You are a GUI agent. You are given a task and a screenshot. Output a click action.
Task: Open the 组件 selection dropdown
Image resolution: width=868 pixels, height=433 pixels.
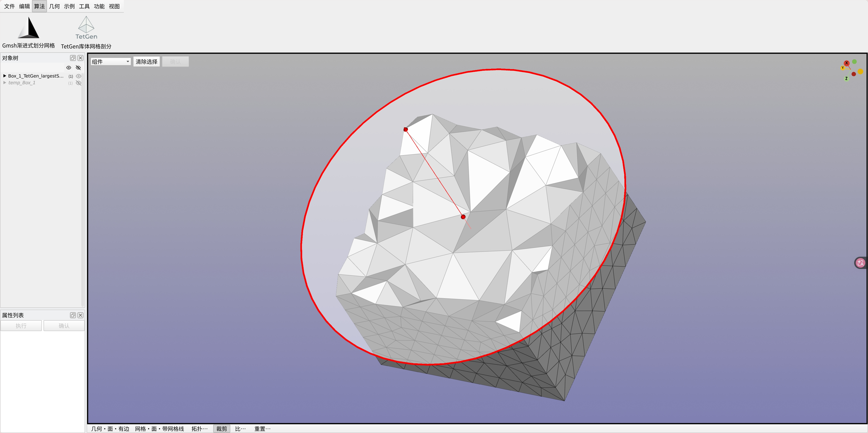tap(111, 62)
